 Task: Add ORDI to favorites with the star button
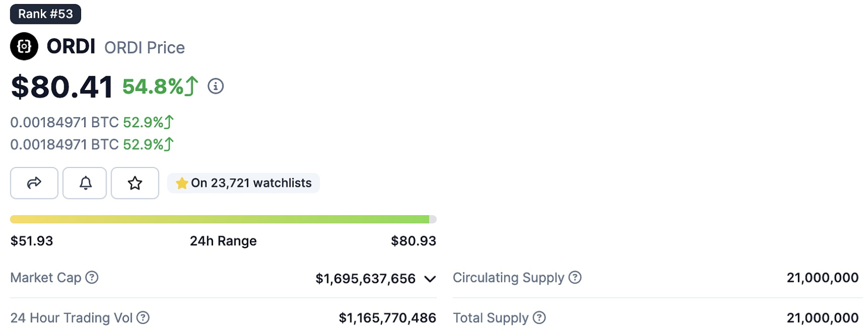click(x=135, y=183)
